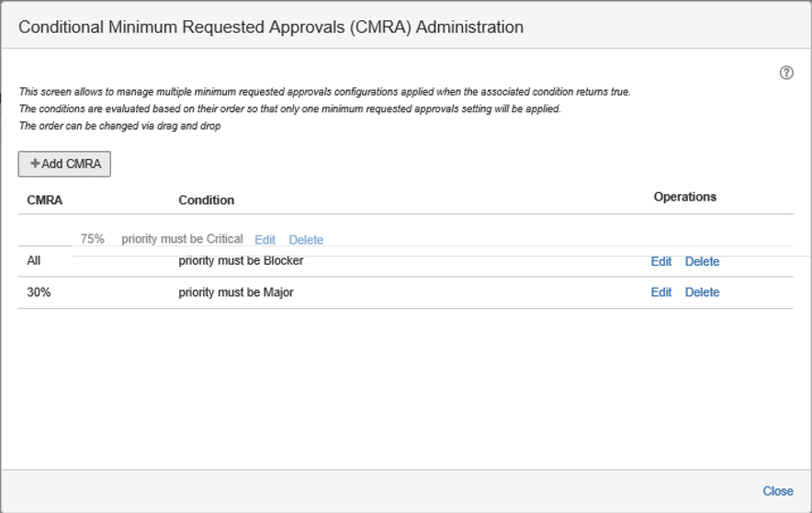This screenshot has width=812, height=513.
Task: Delete the priority must be Major rule
Action: [702, 292]
